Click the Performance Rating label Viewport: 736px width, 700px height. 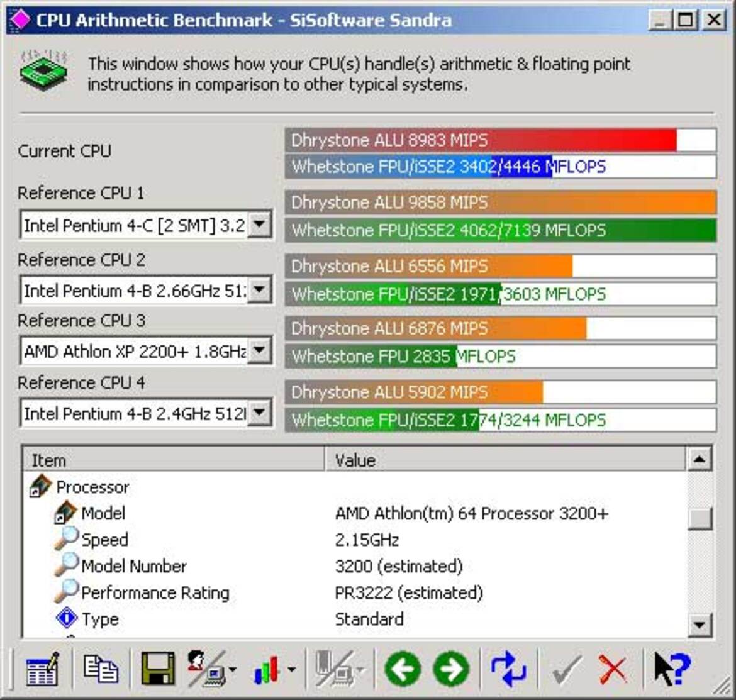tap(155, 592)
